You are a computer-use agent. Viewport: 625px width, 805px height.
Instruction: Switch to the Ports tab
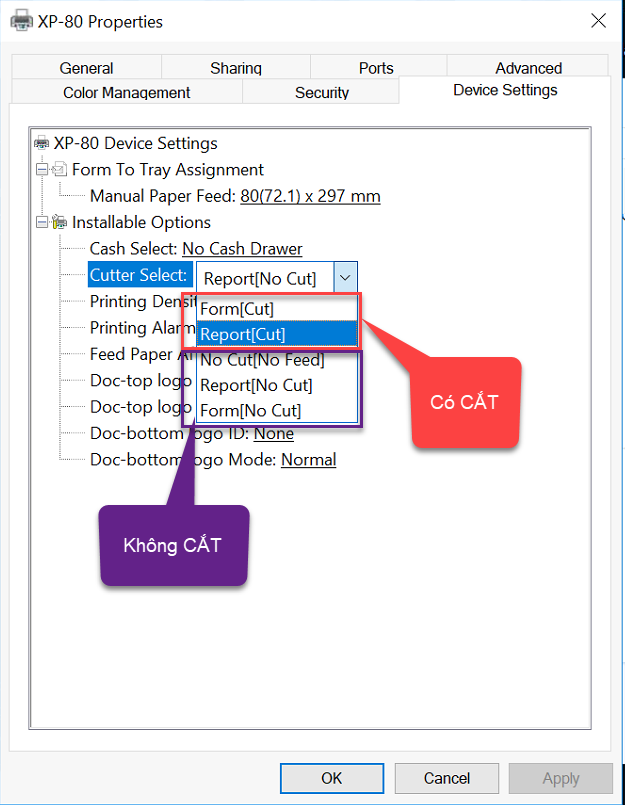click(x=376, y=68)
